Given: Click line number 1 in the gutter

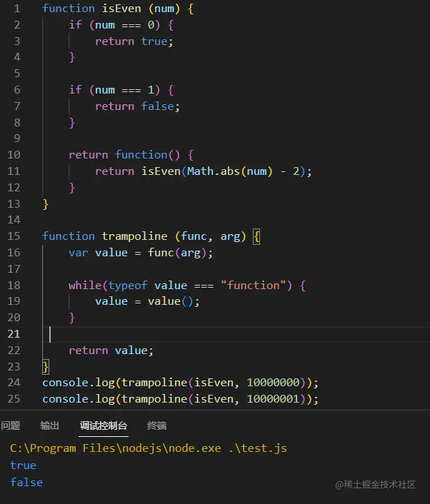Looking at the screenshot, I should (17, 9).
